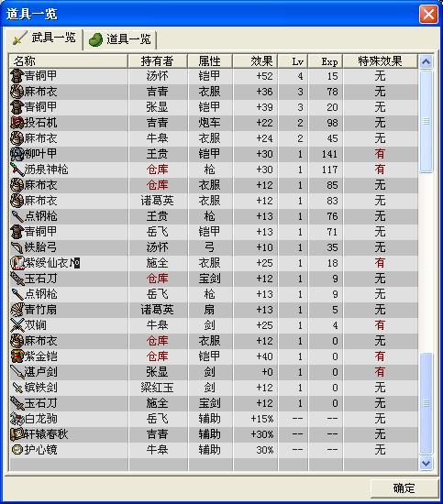Click owner 牛皋 in 护心镜 row

(x=158, y=449)
